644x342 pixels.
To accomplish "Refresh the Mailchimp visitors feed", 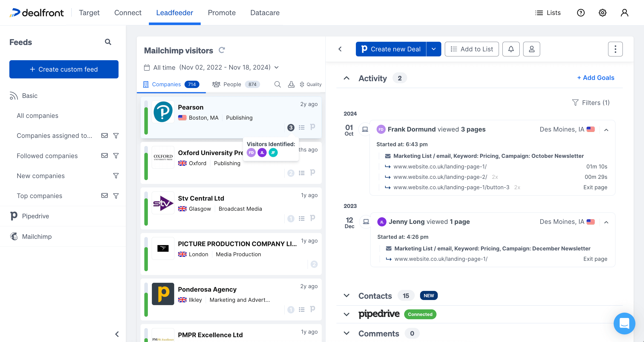I will pyautogui.click(x=222, y=50).
